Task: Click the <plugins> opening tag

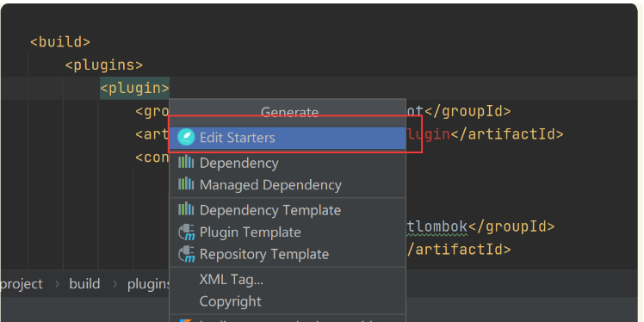Action: (104, 65)
